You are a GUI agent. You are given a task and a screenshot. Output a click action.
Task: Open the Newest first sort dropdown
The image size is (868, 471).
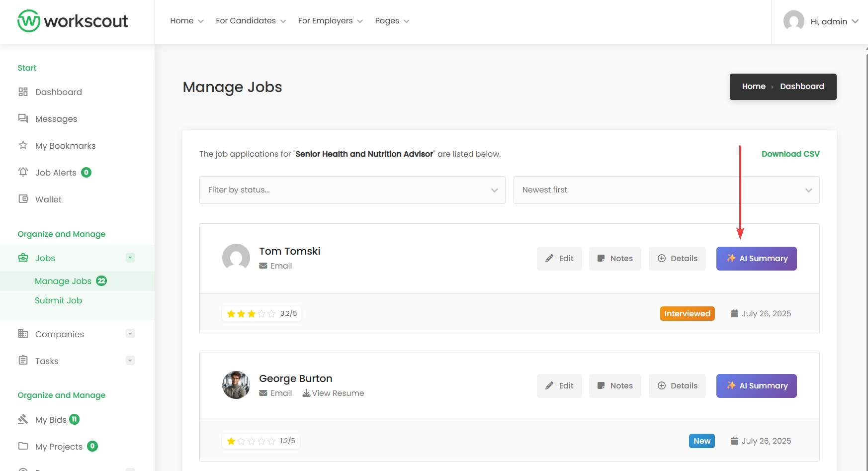coord(666,190)
